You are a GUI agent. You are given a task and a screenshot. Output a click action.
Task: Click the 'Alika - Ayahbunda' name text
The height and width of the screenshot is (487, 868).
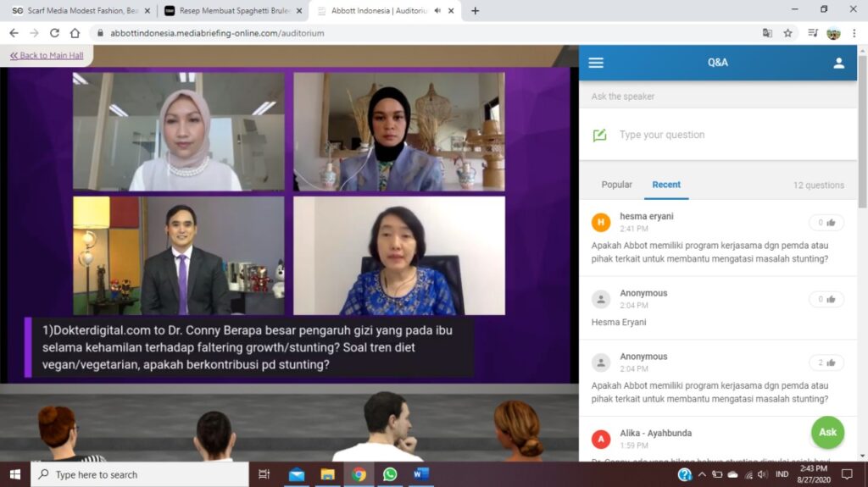655,434
